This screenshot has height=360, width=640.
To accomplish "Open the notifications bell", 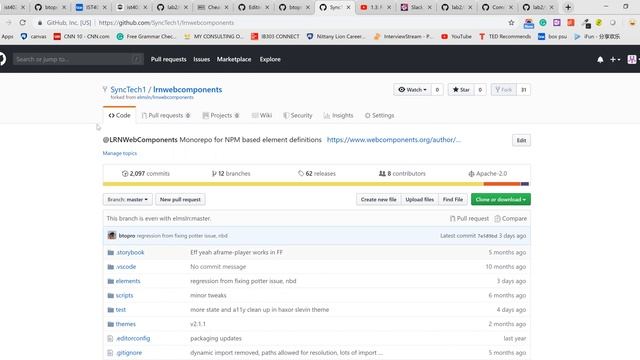I will pyautogui.click(x=600, y=60).
